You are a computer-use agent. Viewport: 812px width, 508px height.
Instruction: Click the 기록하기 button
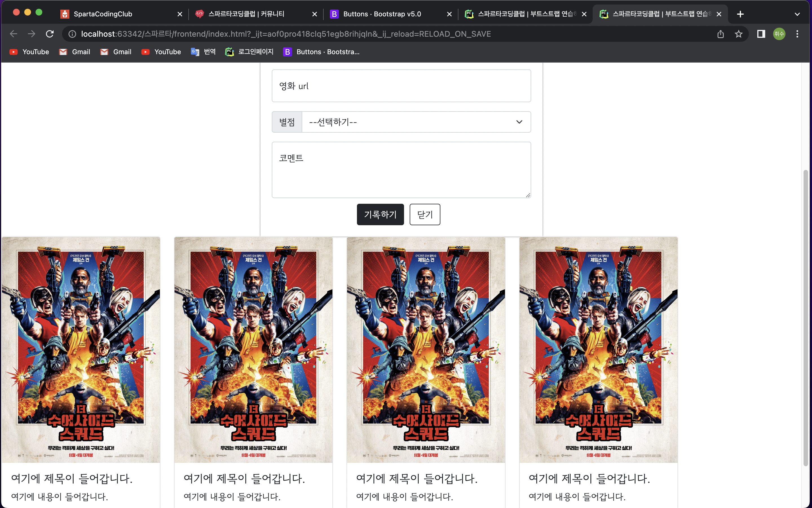380,214
